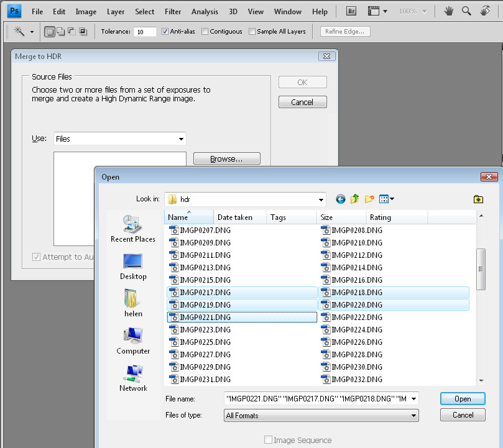Open the Layer menu

(x=116, y=12)
